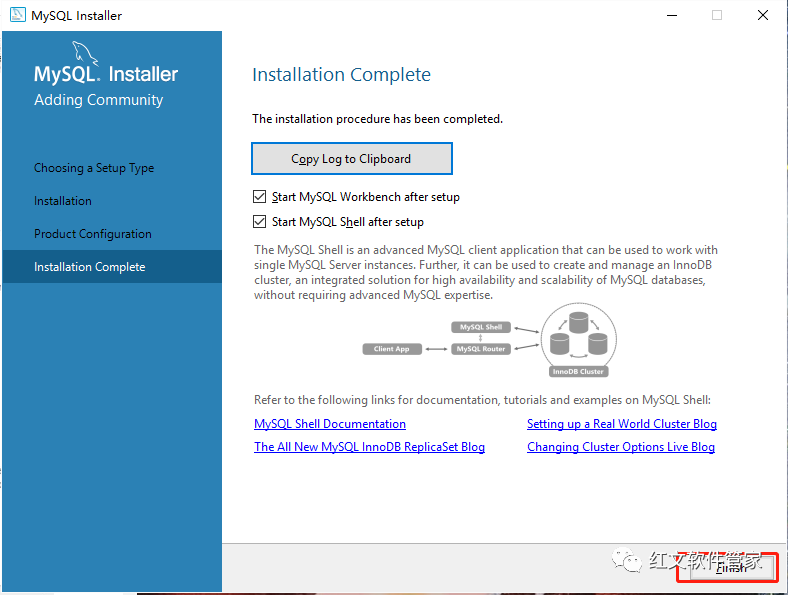Select the Installation step in sidebar
This screenshot has height=595, width=788.
[63, 201]
